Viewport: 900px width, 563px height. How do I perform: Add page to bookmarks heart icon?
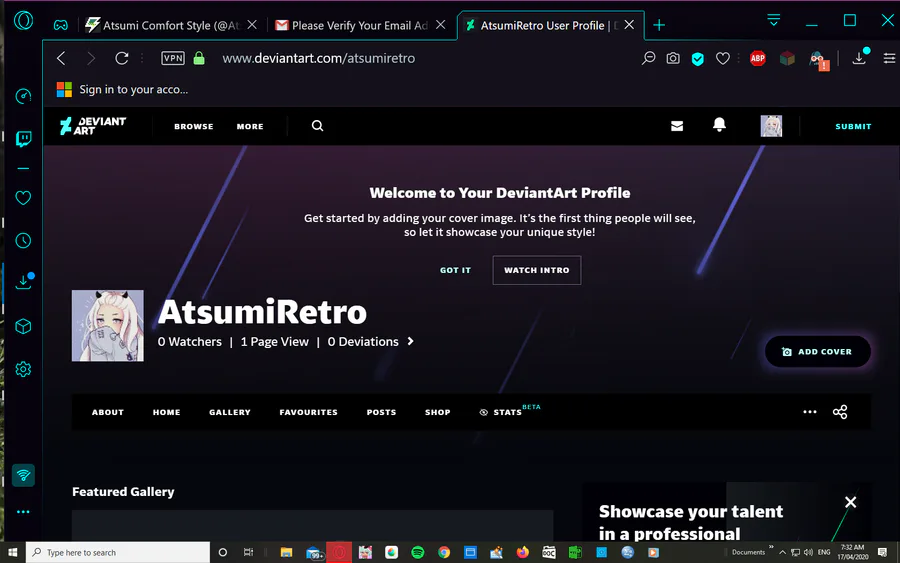point(723,58)
